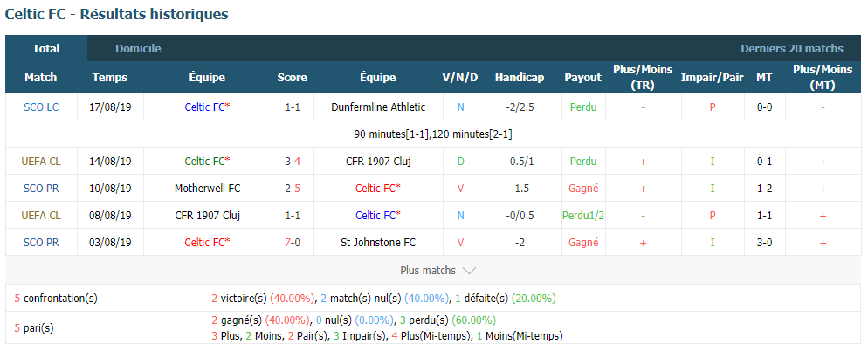The image size is (868, 351).
Task: Click Celtic FC in the 17/08/19 row
Action: (207, 107)
